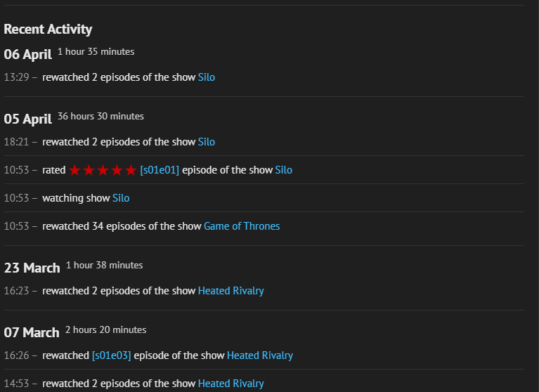The width and height of the screenshot is (539, 392).
Task: Click the fourth red rating star
Action: point(117,170)
